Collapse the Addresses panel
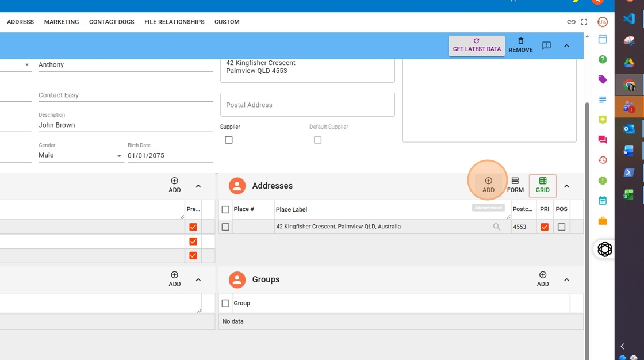644x360 pixels. pos(566,186)
